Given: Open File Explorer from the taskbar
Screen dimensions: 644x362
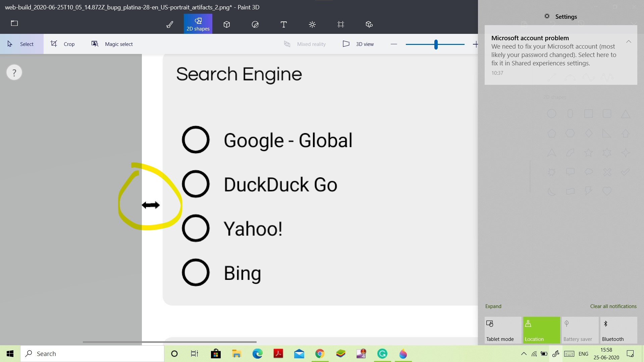Looking at the screenshot, I should pyautogui.click(x=236, y=354).
